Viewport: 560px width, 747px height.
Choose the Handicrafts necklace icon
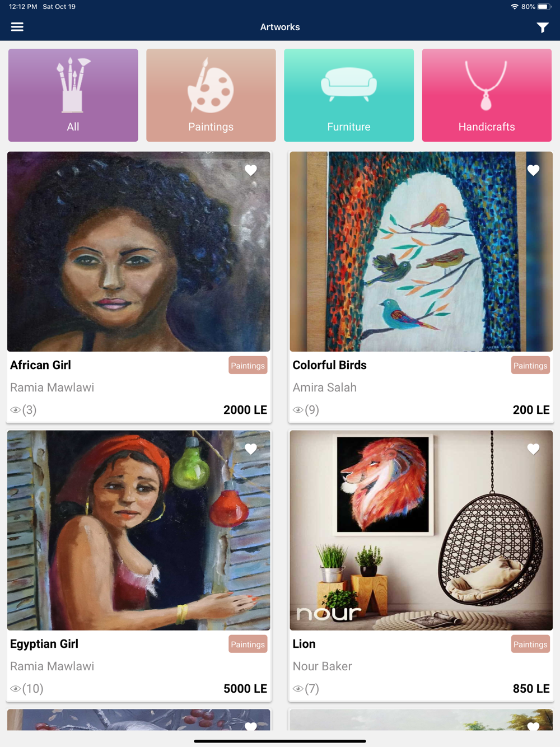click(486, 85)
